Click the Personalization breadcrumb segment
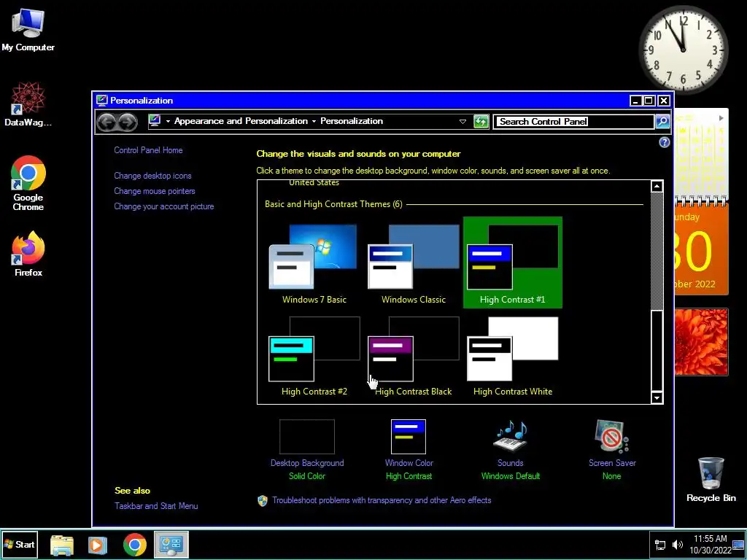The height and width of the screenshot is (560, 747). point(352,121)
